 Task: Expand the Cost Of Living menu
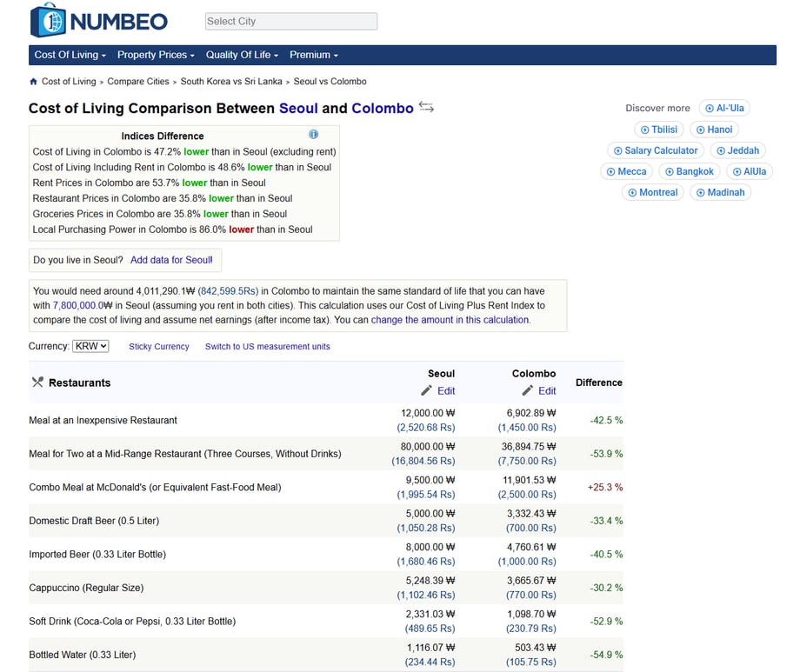tap(70, 55)
